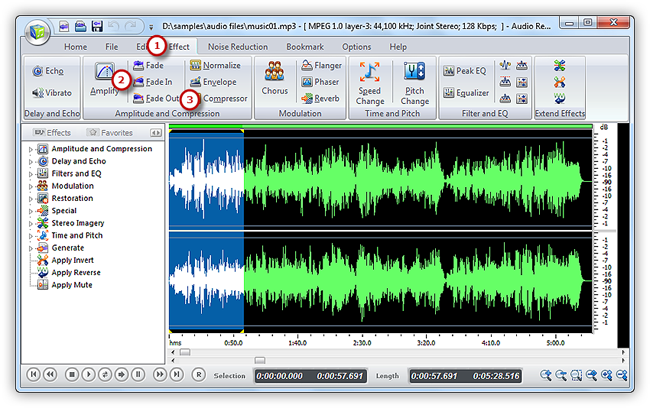Open the Peak EQ filter
This screenshot has height=408, width=650.
(x=464, y=71)
